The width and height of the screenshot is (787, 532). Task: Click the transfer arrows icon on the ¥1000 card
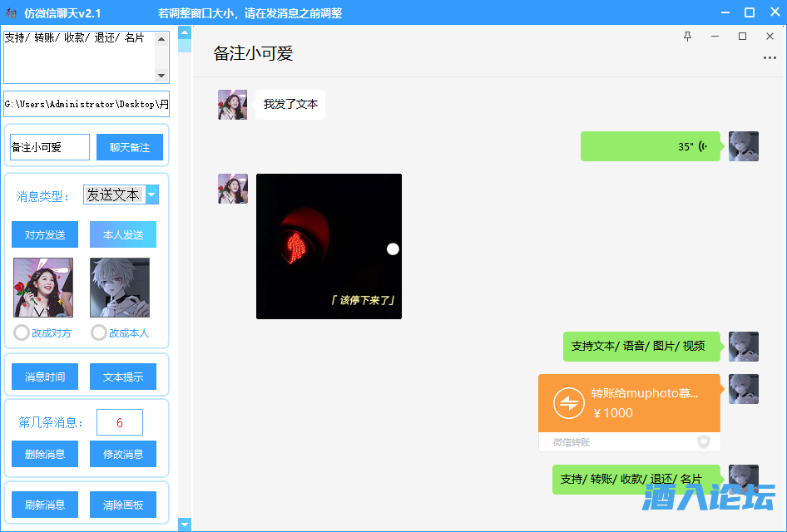(x=570, y=402)
